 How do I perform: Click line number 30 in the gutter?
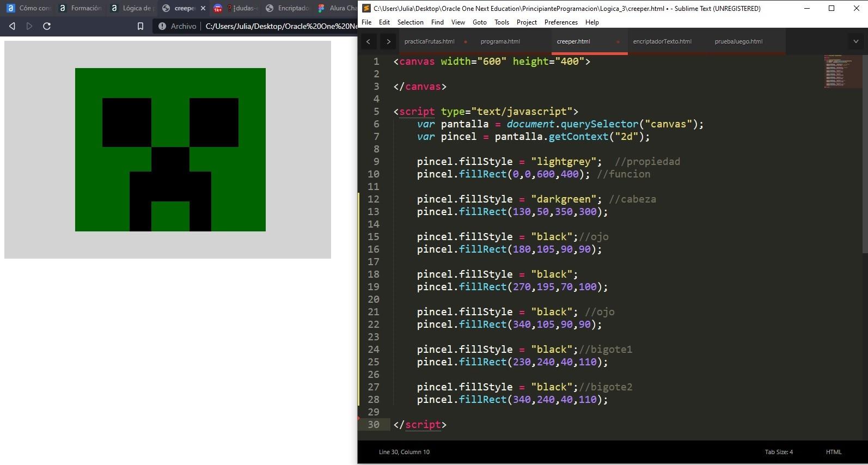tap(373, 425)
